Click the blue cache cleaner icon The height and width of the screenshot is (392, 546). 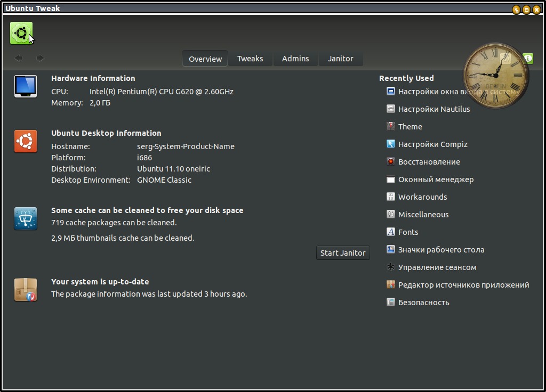(26, 218)
